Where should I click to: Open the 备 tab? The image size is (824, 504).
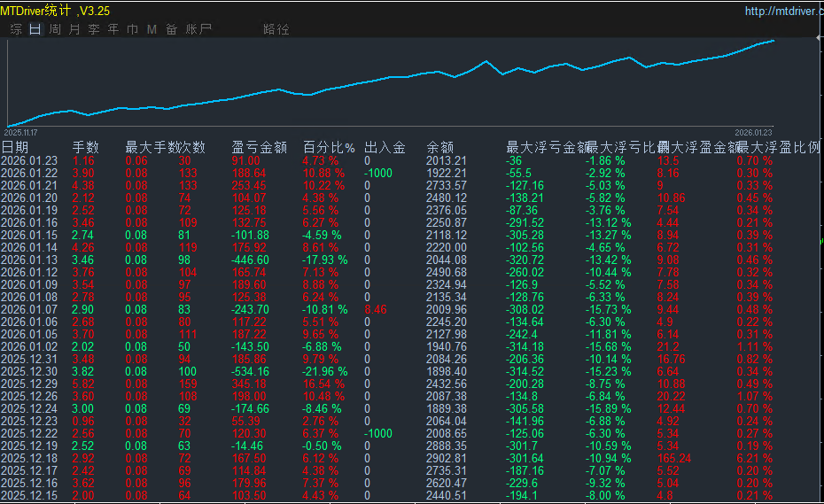[171, 29]
